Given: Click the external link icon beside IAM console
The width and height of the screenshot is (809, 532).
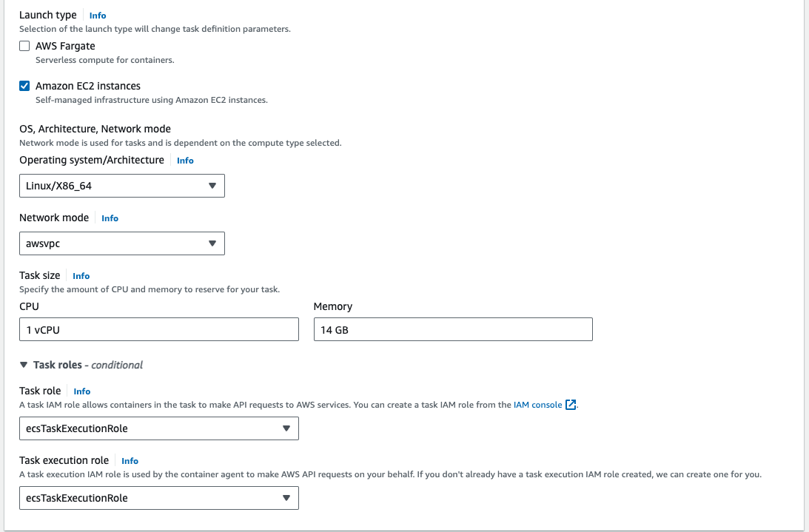Looking at the screenshot, I should pos(569,404).
